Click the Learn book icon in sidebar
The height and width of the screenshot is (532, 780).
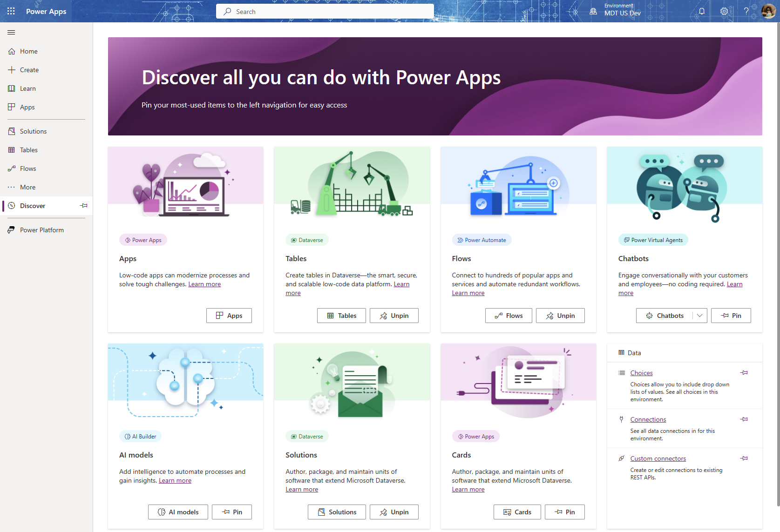(12, 88)
